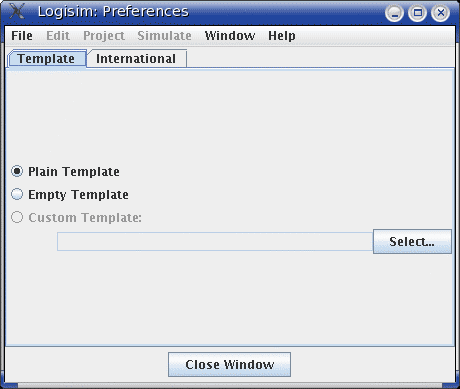
Task: Open the Simulate menu
Action: 164,36
